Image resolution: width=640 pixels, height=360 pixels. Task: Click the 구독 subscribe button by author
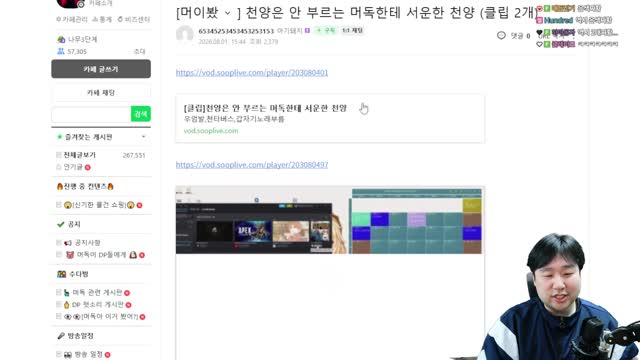click(x=326, y=31)
